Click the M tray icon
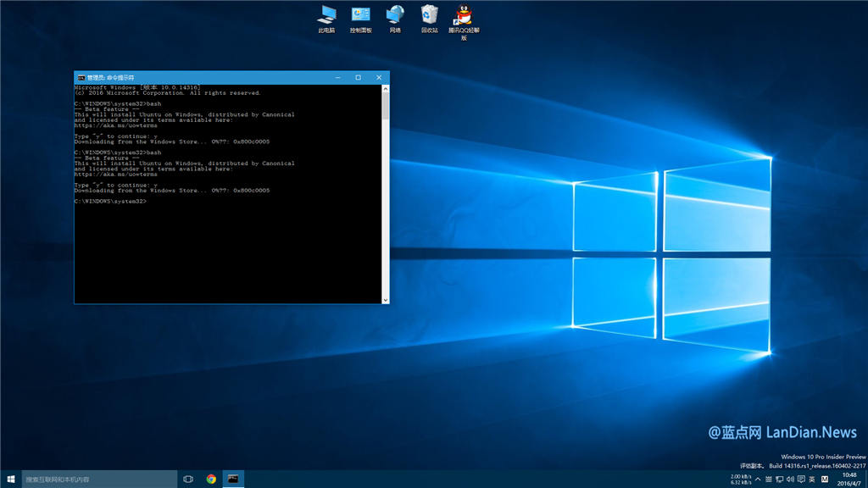This screenshot has height=488, width=868. [823, 479]
